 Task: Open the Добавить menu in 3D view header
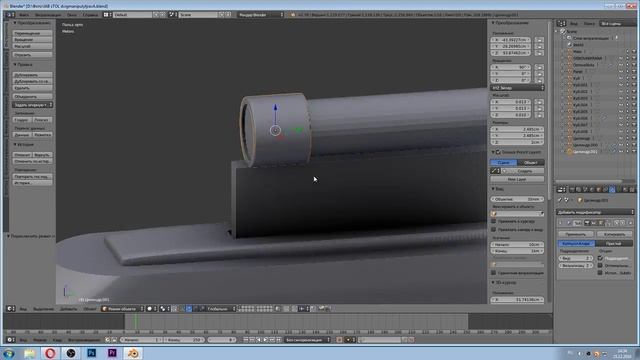point(69,309)
